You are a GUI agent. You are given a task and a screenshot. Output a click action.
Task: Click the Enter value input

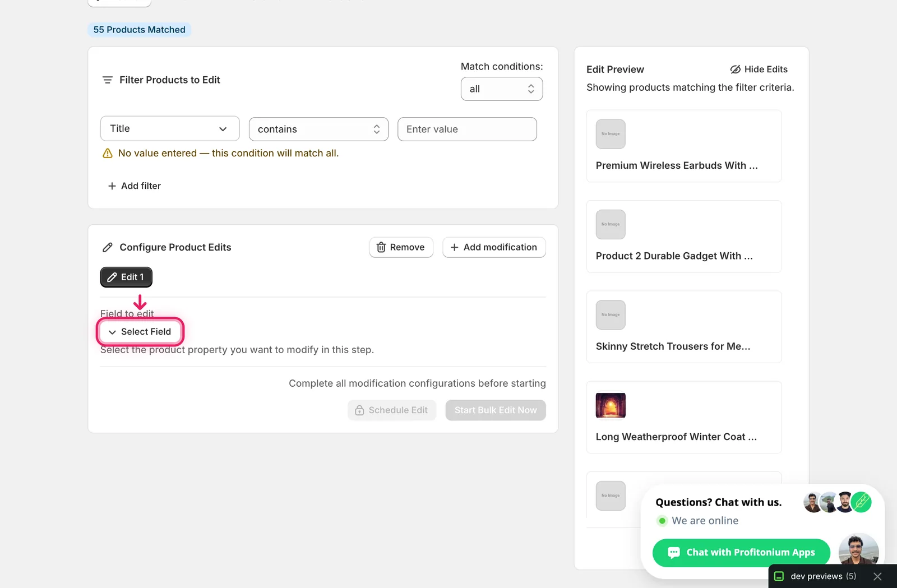(x=467, y=129)
